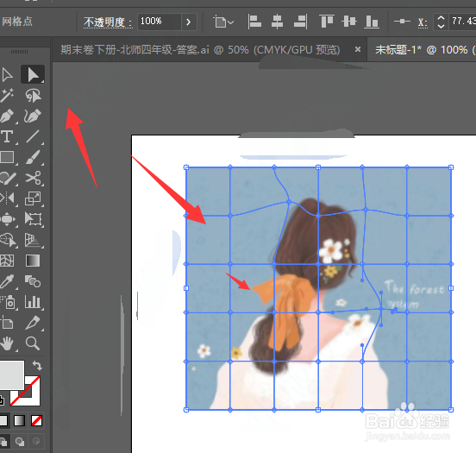Select the Selection (black arrow) tool
Viewport: 476px width, 453px height.
[7, 75]
